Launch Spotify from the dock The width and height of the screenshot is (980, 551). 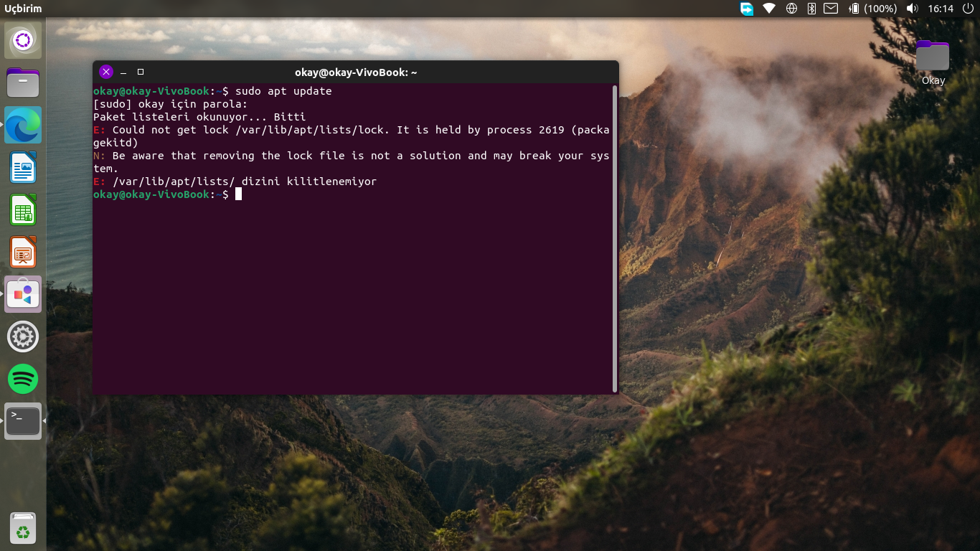(x=23, y=379)
